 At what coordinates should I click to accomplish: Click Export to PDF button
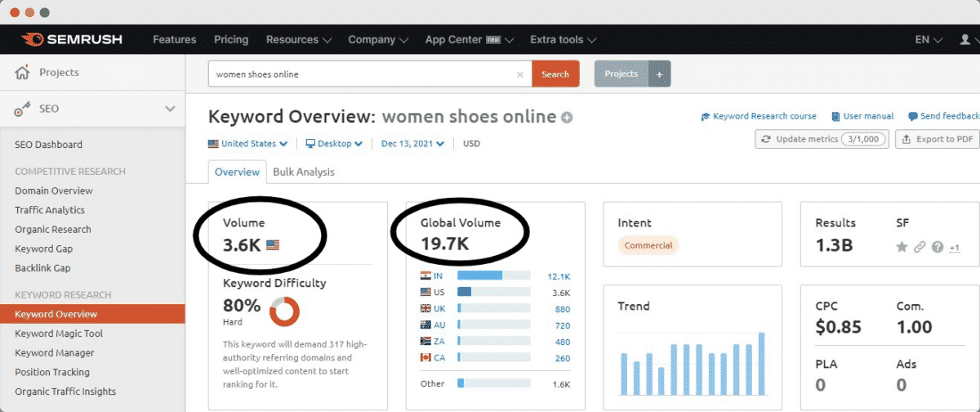point(937,139)
